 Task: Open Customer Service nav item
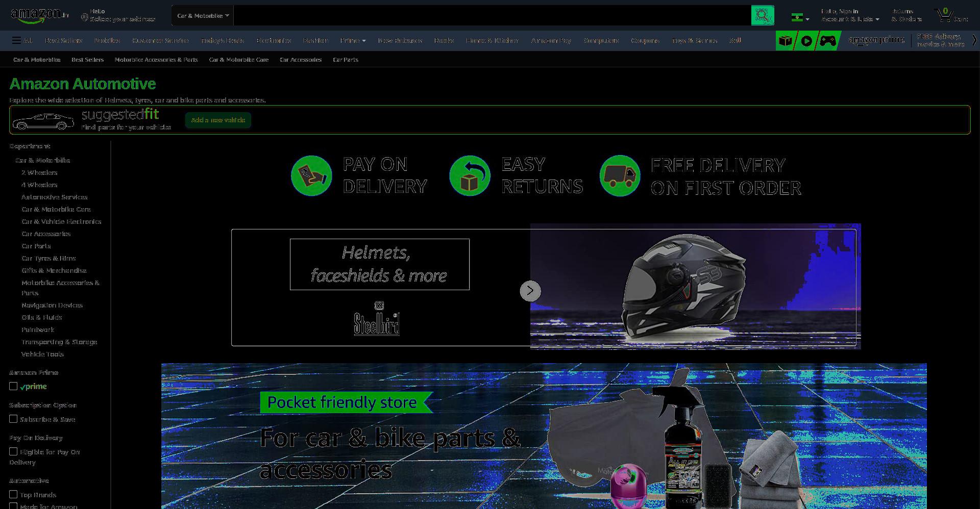point(160,40)
